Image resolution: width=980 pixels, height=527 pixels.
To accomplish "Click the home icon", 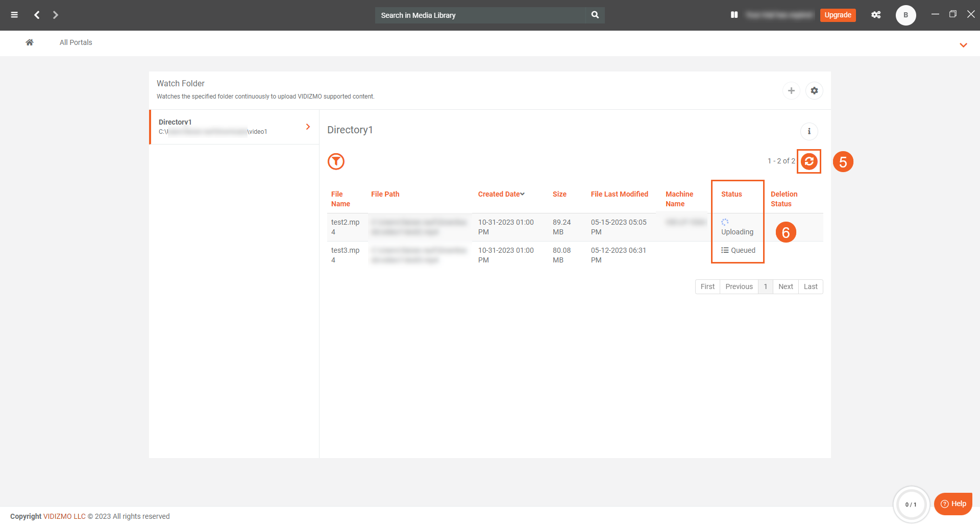I will [x=30, y=42].
